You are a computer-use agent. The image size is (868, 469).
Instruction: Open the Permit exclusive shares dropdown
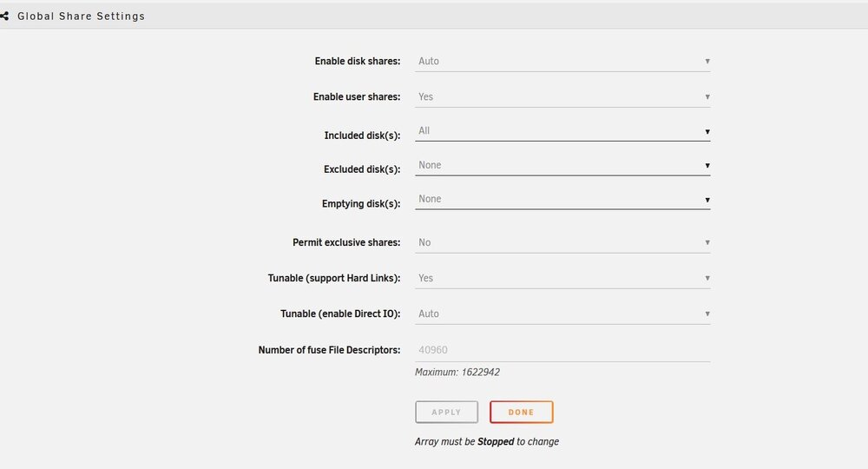562,242
